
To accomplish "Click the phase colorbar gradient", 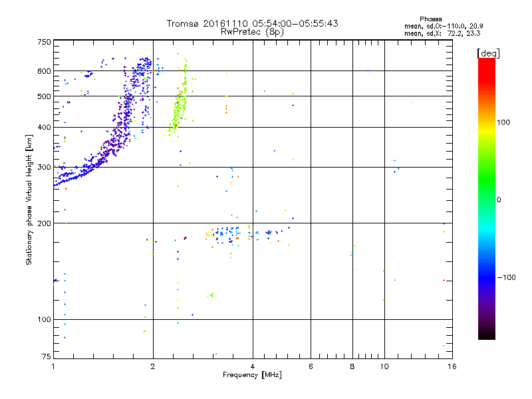I will 487,199.
